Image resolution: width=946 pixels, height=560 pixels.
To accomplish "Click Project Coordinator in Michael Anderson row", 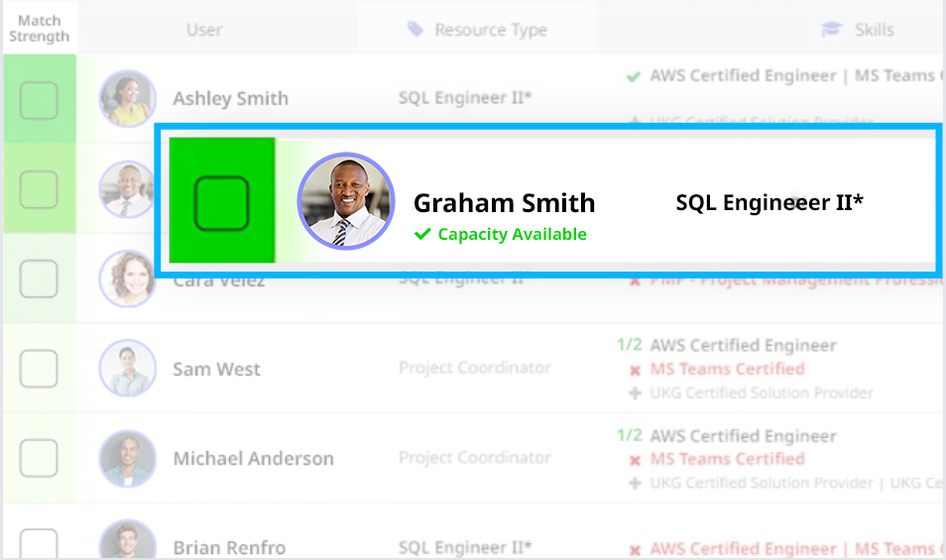I will [474, 458].
